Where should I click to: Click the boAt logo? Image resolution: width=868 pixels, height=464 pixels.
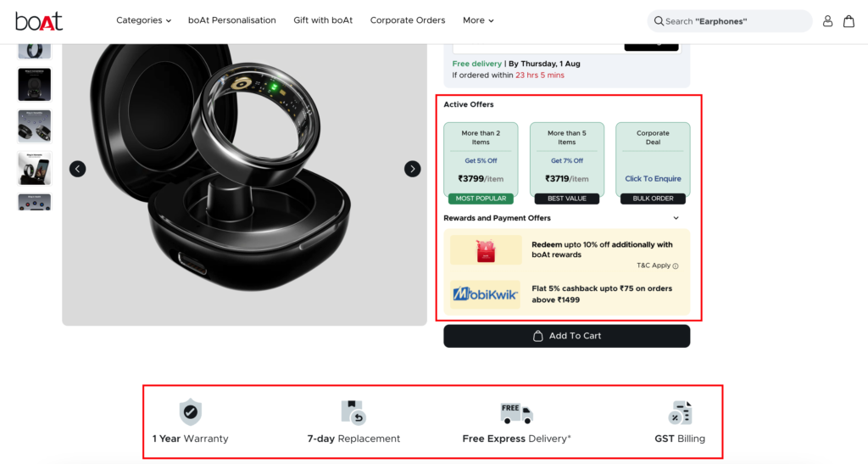pyautogui.click(x=38, y=21)
